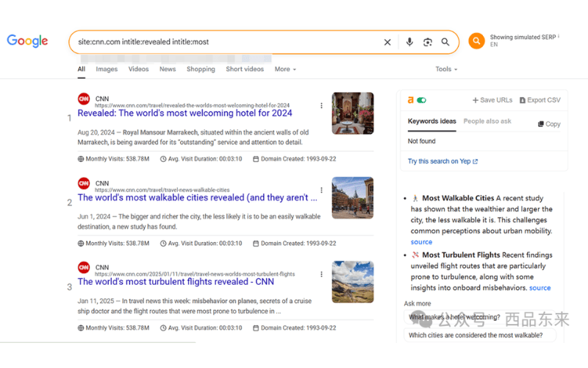Select the Videos search tab
This screenshot has height=368, width=588.
[138, 69]
